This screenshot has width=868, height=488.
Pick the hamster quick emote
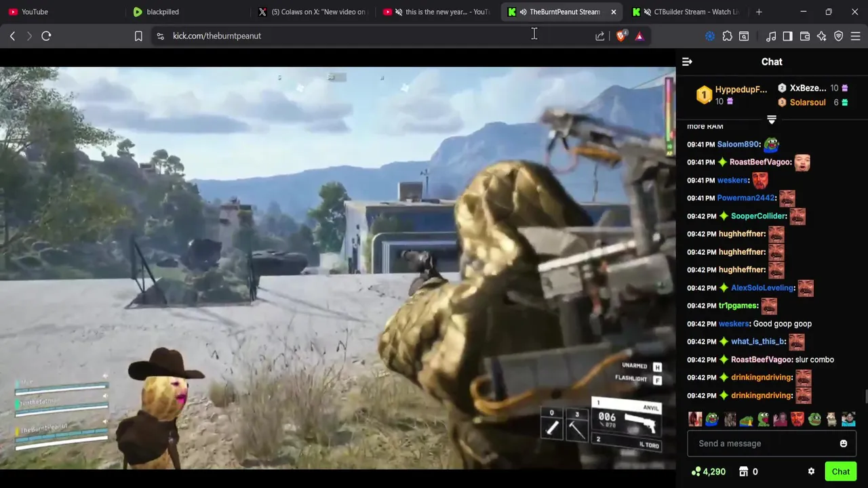[831, 420]
